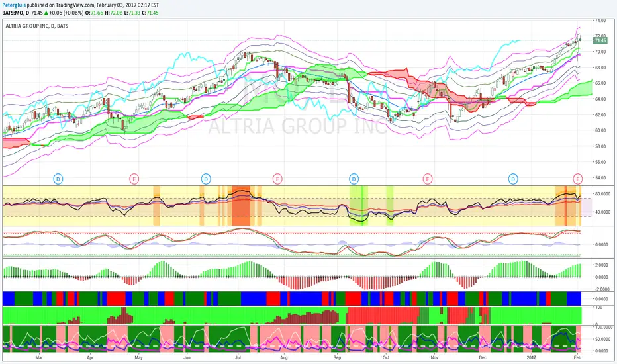
Task: Click the 2.0000 histogram axis label
Action: 602,265
